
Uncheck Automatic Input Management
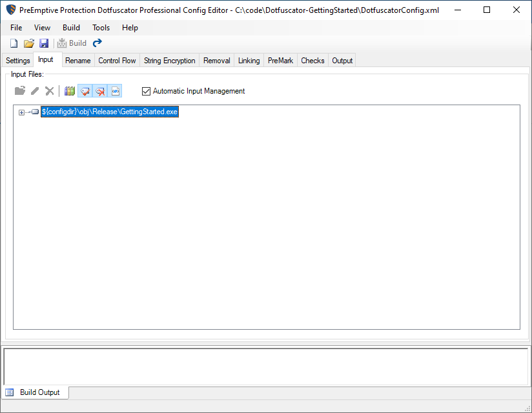pos(146,91)
